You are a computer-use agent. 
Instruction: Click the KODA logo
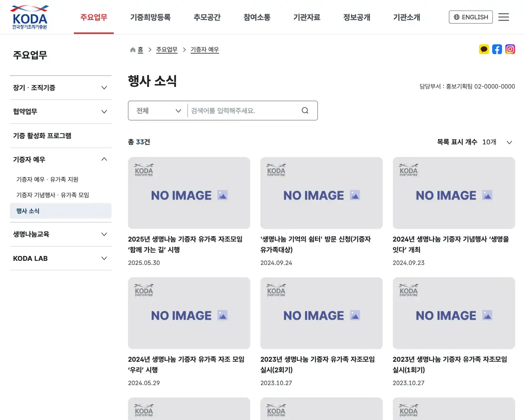click(x=29, y=17)
